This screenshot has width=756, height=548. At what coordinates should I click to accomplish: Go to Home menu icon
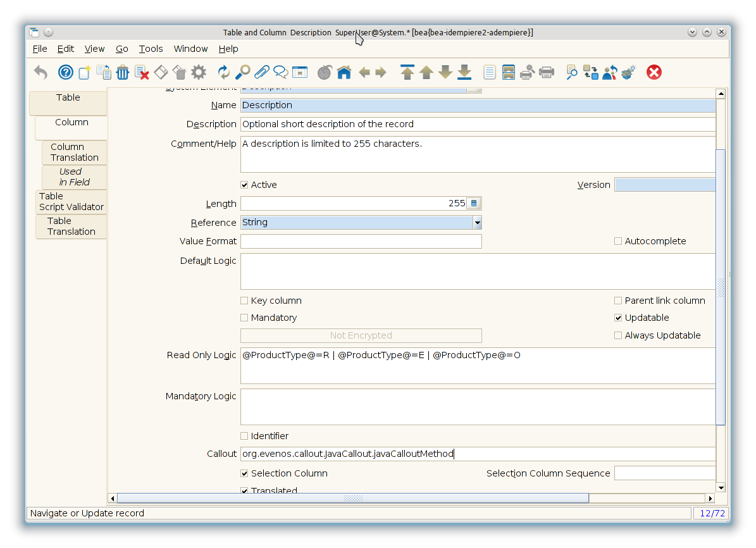pyautogui.click(x=344, y=73)
